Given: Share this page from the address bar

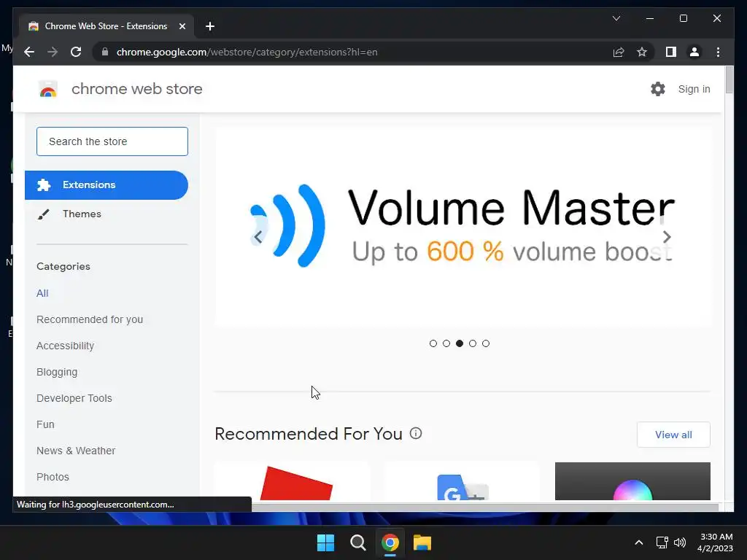Looking at the screenshot, I should (x=619, y=52).
